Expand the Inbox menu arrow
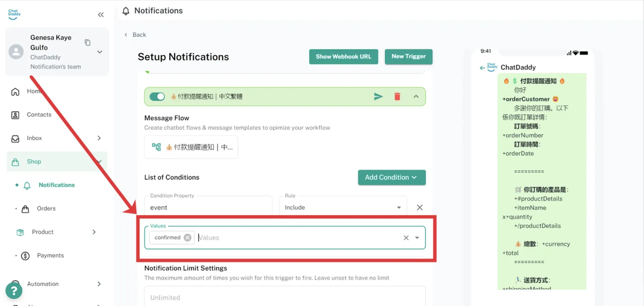The width and height of the screenshot is (644, 306). tap(99, 138)
